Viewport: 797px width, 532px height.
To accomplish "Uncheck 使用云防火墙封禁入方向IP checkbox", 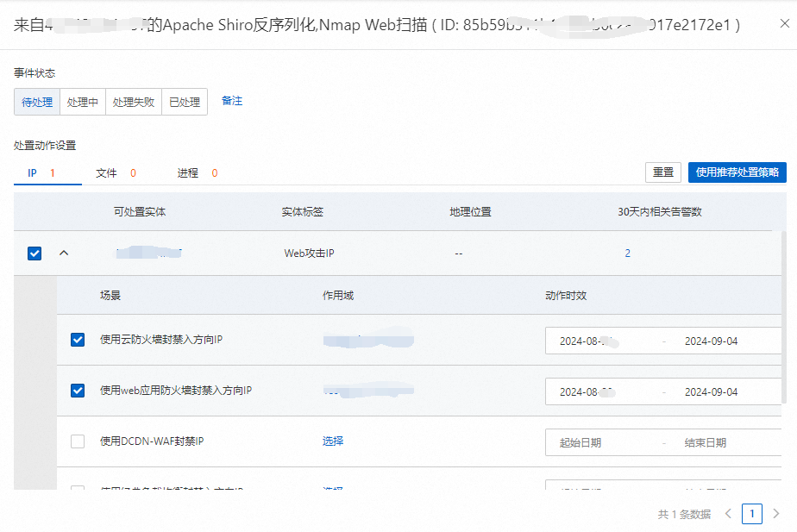I will pyautogui.click(x=78, y=340).
